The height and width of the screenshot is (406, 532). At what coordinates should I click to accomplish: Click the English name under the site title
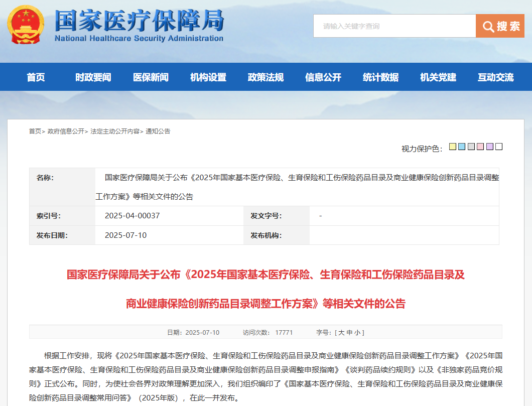[139, 38]
